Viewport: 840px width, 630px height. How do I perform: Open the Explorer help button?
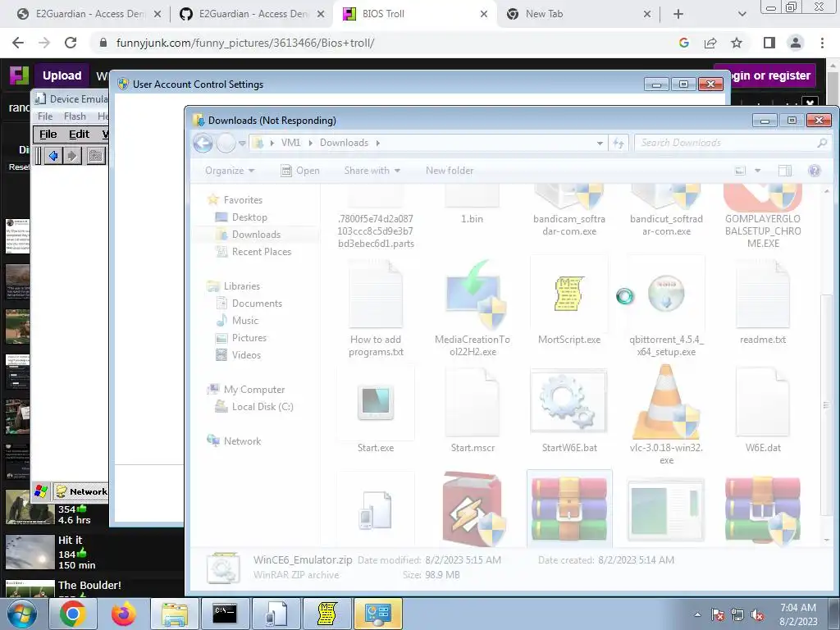pos(815,171)
